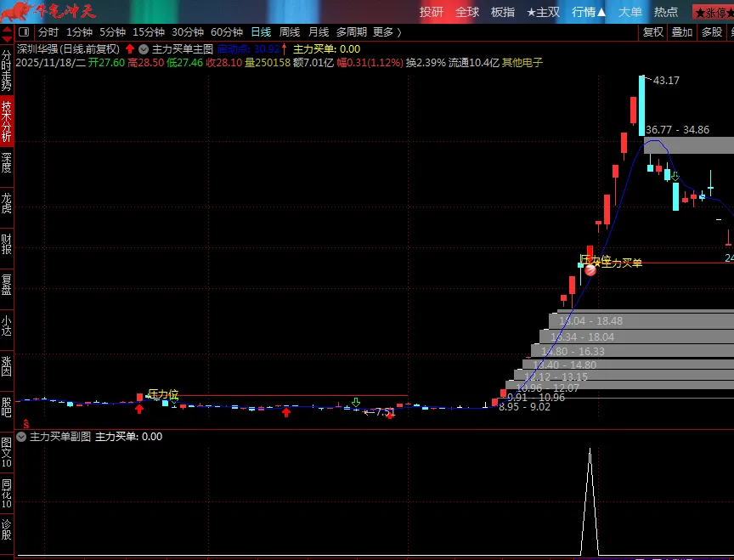Click the red up arrow beside stock name
The height and width of the screenshot is (560, 734).
tap(130, 49)
